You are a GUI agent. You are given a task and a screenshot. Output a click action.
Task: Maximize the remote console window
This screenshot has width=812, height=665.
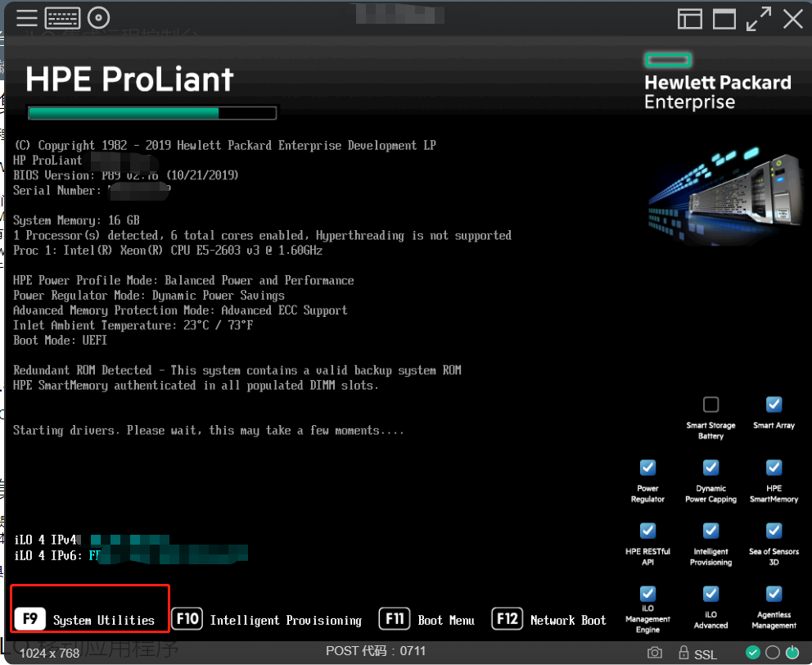724,19
